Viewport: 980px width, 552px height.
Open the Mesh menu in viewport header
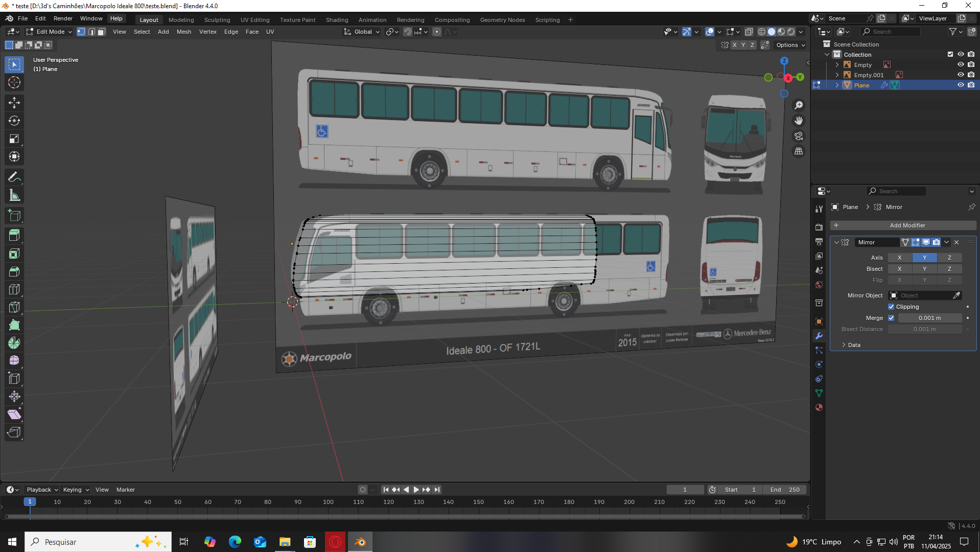tap(184, 32)
